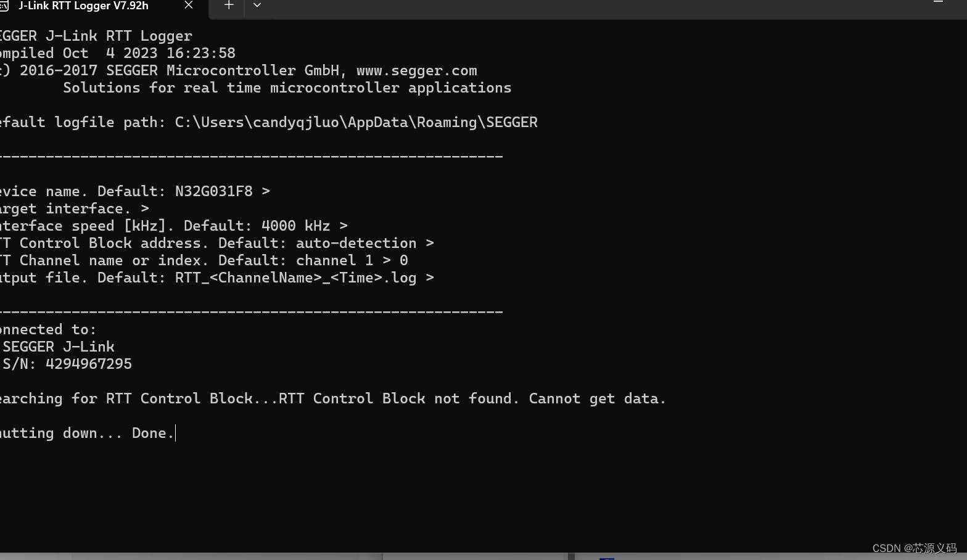Screen dimensions: 967x560
Task: Click the channel index value 0
Action: point(404,260)
